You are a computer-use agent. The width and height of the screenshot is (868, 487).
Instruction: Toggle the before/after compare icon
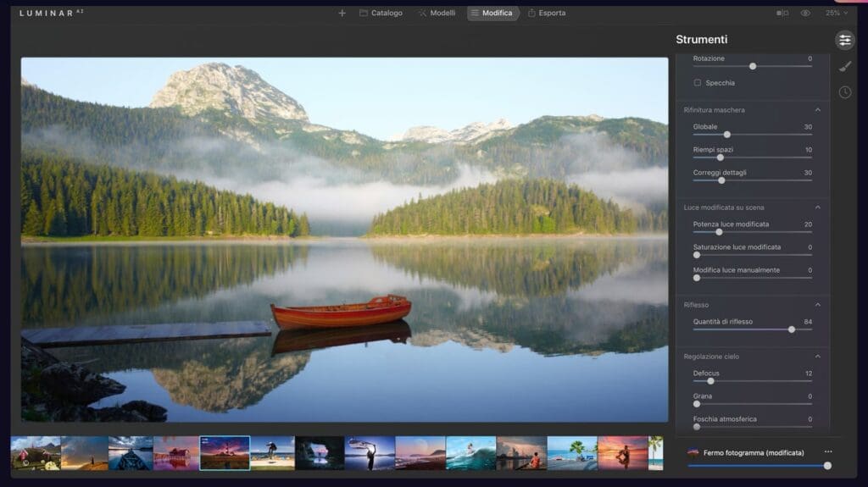782,13
